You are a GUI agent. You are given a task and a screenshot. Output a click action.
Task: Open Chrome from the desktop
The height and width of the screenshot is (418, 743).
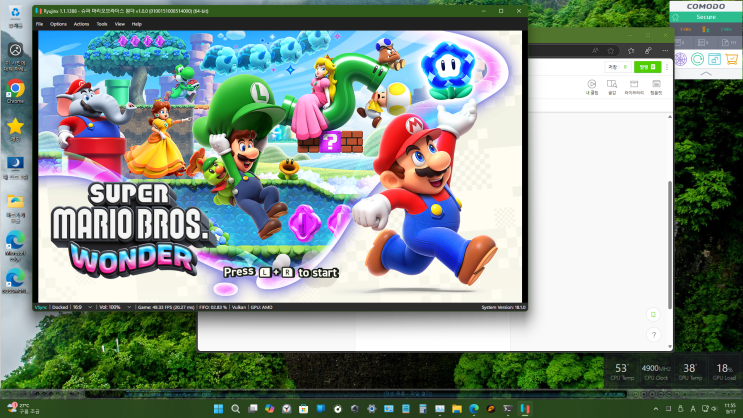point(15,91)
